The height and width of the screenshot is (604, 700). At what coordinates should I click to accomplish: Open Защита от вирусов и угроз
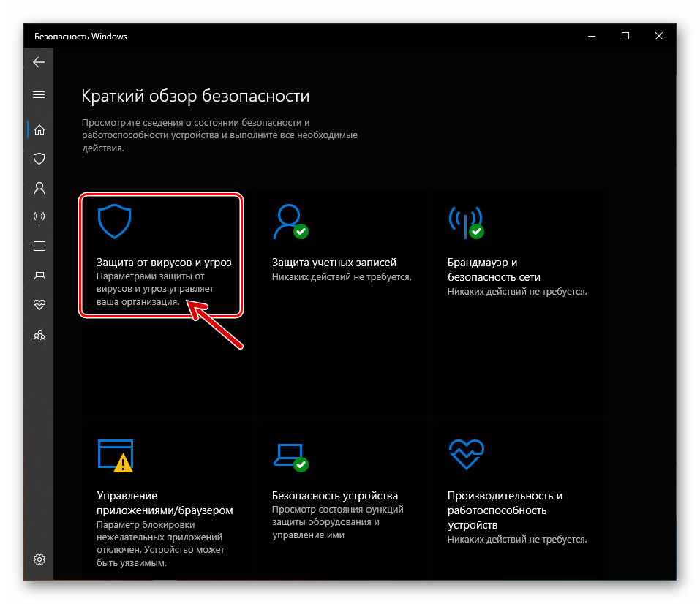pyautogui.click(x=164, y=263)
